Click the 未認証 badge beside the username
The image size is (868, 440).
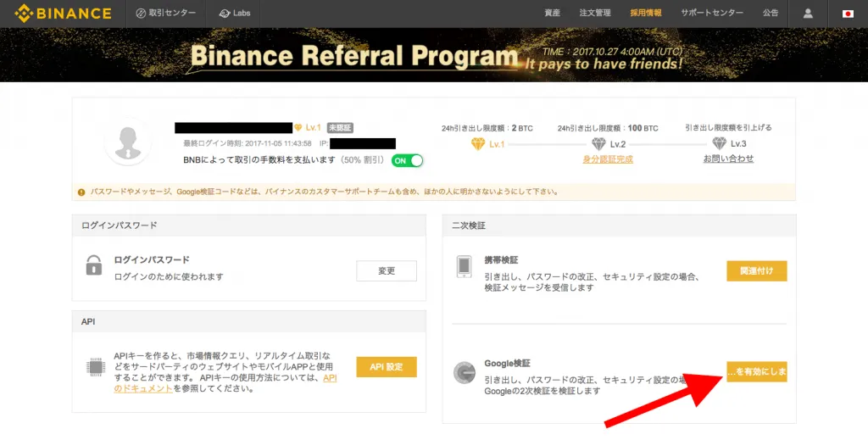[x=340, y=128]
